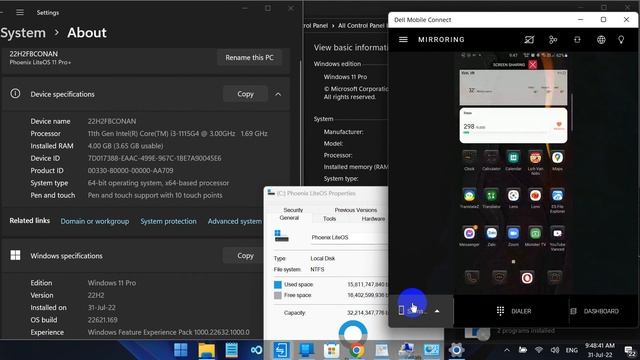Open the Hardware tab in Properties
The image size is (640, 360).
(x=373, y=219)
